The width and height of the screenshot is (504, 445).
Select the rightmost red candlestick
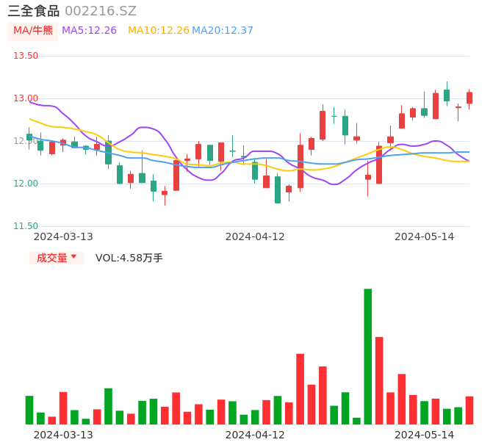pos(469,98)
